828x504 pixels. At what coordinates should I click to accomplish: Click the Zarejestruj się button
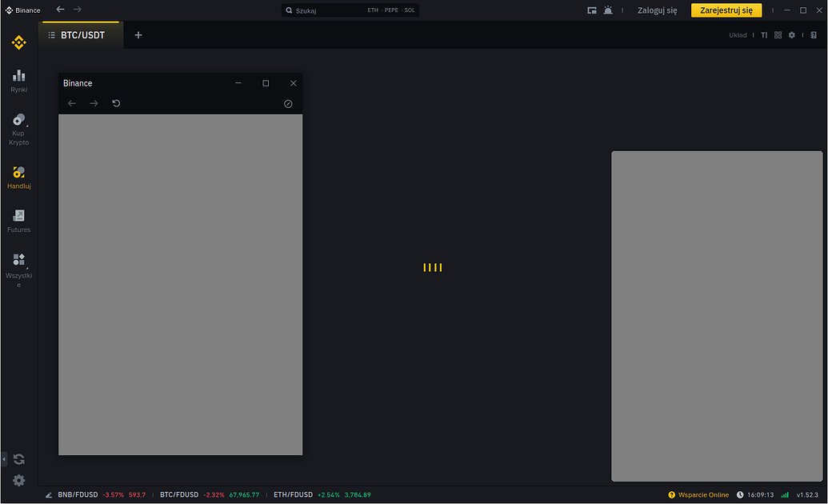[x=725, y=10]
